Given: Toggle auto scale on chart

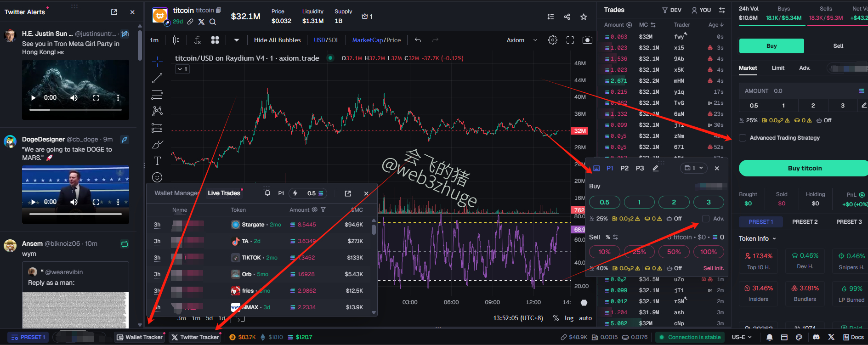Looking at the screenshot, I should point(585,318).
